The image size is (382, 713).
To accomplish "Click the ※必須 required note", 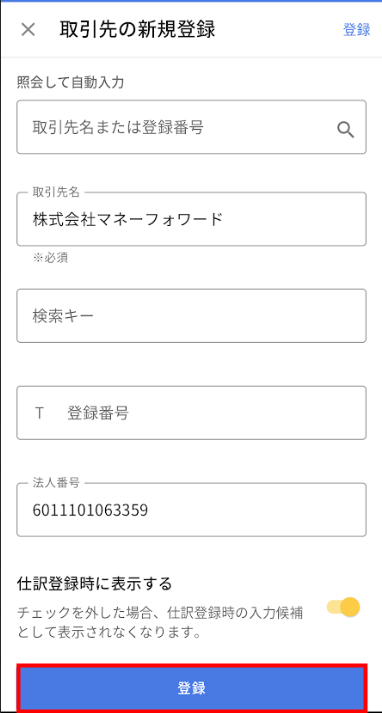I will click(x=50, y=258).
